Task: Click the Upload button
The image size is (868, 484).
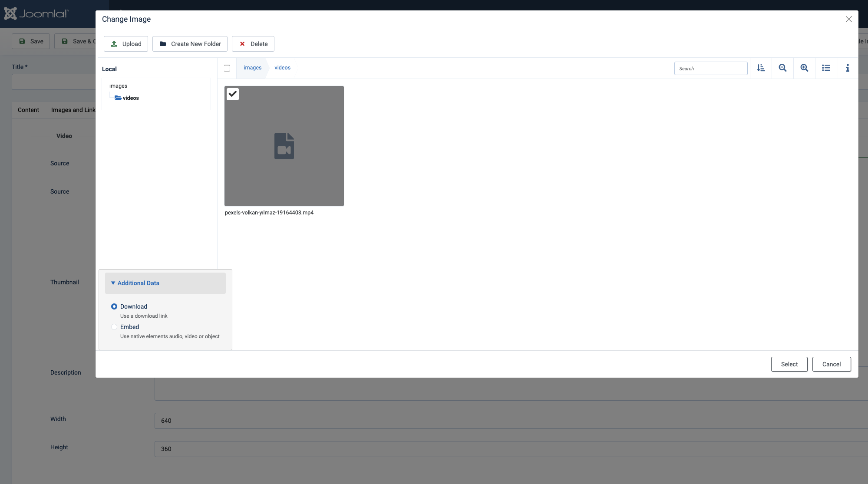Action: pos(126,44)
